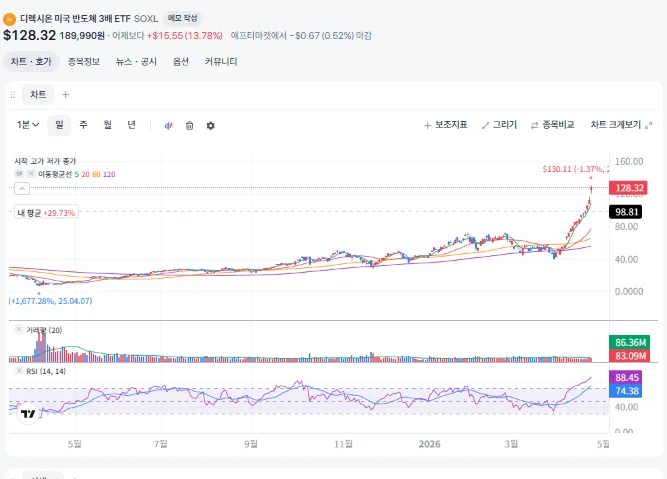Click the 메모 작성 memo button

pos(183,18)
